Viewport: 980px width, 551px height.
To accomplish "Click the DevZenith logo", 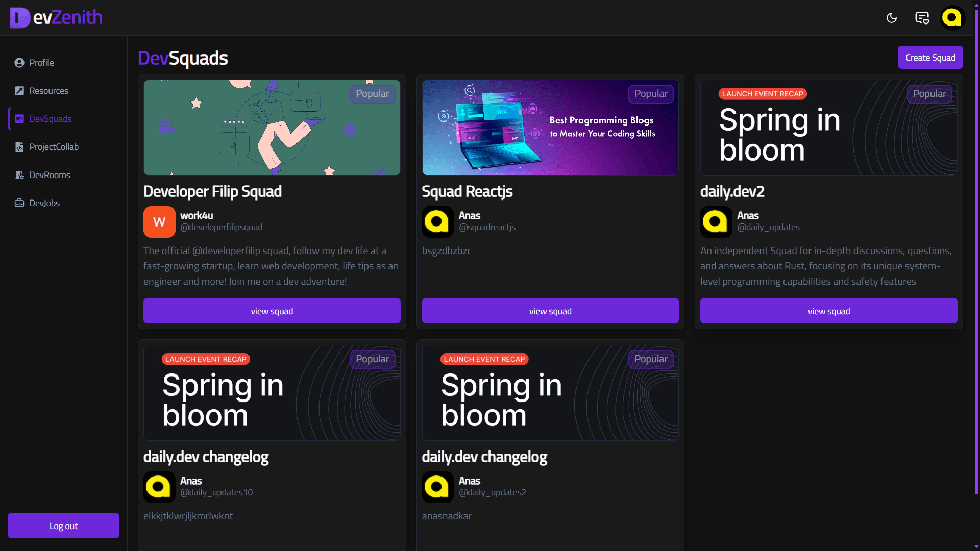I will coord(56,17).
